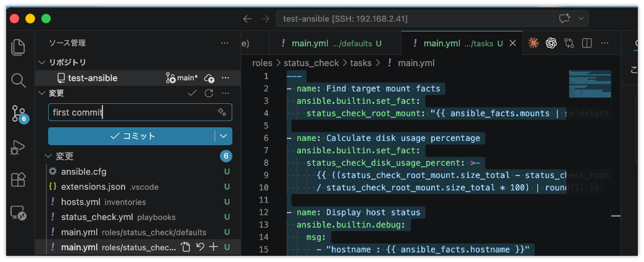Open changes compare icon in editor toolbar
Screen dimensions: 644x262
tap(569, 43)
